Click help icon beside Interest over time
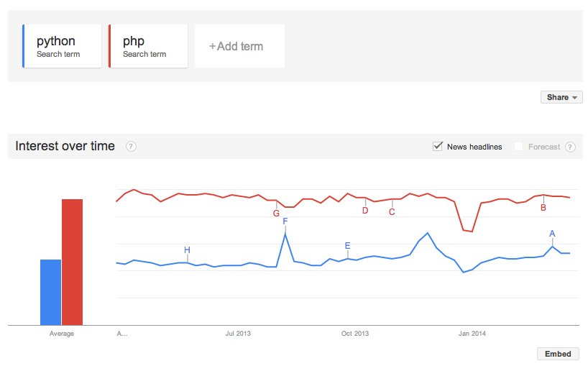 (x=131, y=146)
